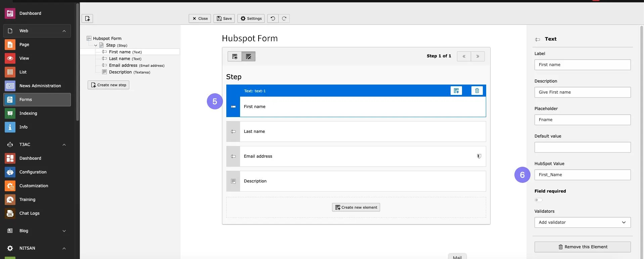Screen dimensions: 644x259
Task: Click the Description textarea type icon
Action: [x=233, y=181]
